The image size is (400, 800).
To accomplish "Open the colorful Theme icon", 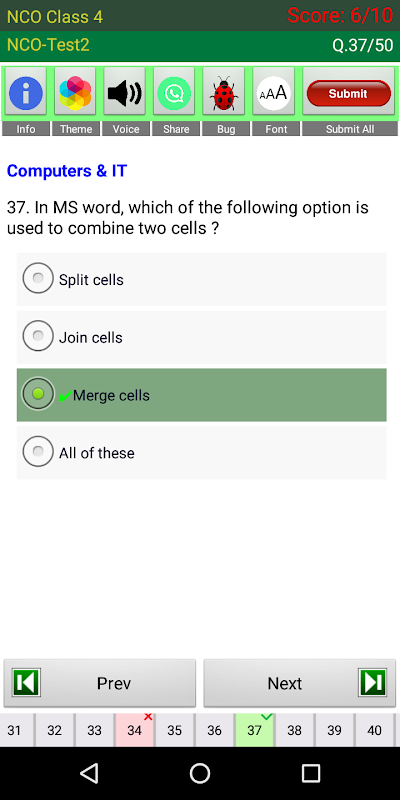I will click(75, 93).
